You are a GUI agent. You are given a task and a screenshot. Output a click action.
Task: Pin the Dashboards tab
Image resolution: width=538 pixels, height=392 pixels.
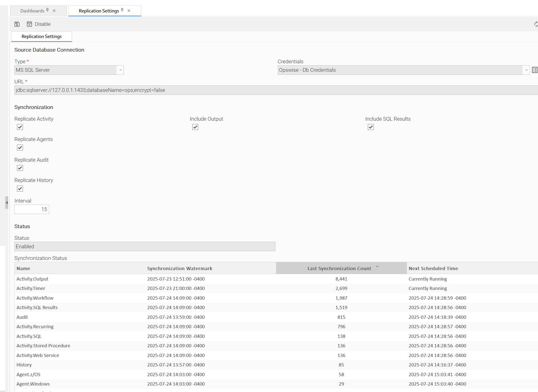coord(47,10)
